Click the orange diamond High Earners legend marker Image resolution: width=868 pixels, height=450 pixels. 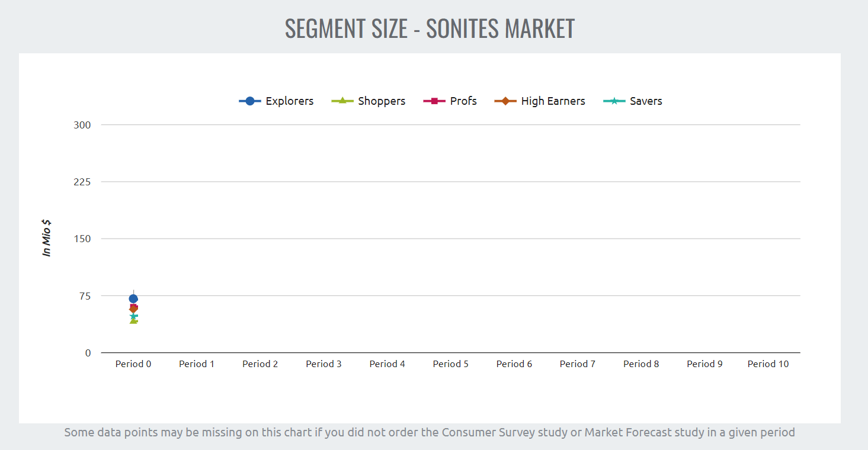pyautogui.click(x=505, y=101)
